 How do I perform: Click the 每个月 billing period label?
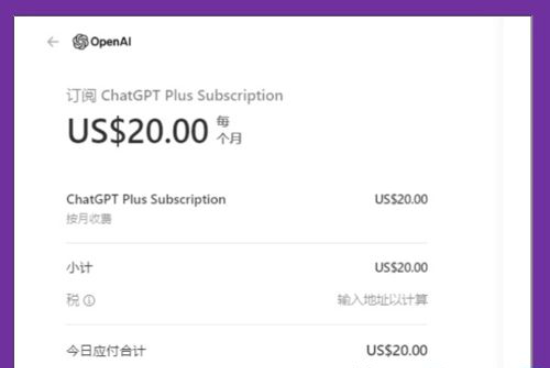(x=229, y=130)
